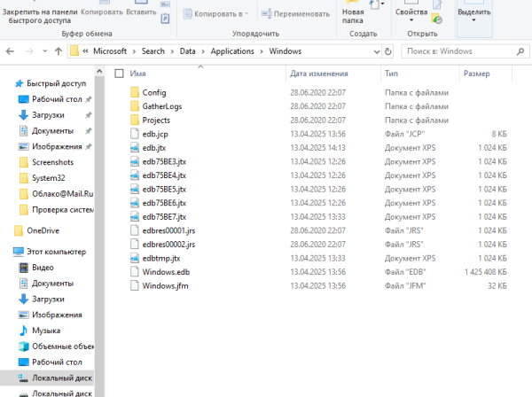Select edb75BE3.jtx file icon

coord(135,161)
